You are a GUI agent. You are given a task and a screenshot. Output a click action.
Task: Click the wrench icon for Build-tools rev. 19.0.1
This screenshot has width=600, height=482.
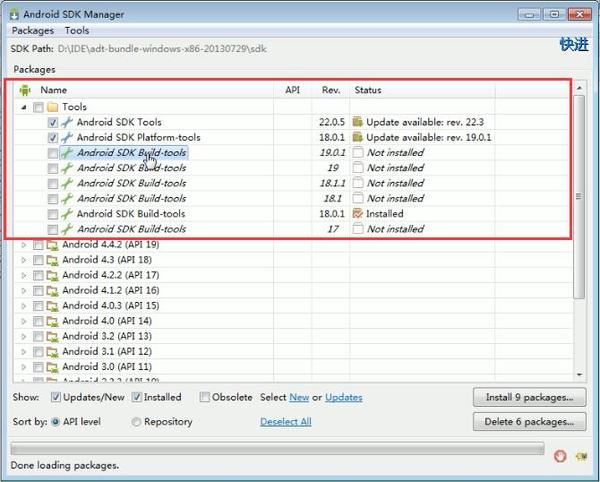67,153
